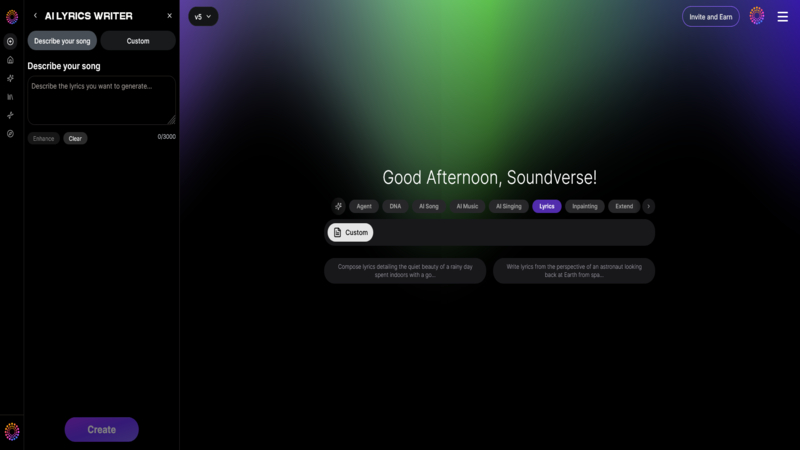Click the 0/3000 character counter

166,137
